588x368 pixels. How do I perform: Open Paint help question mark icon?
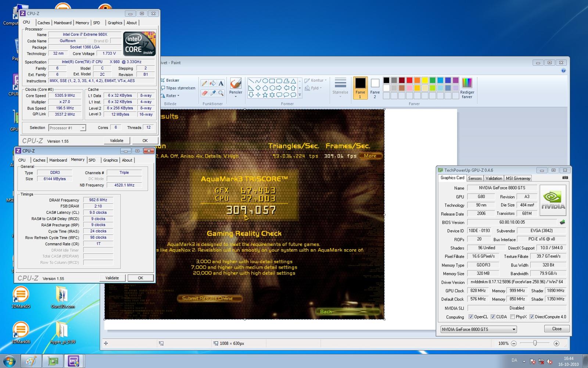point(563,71)
